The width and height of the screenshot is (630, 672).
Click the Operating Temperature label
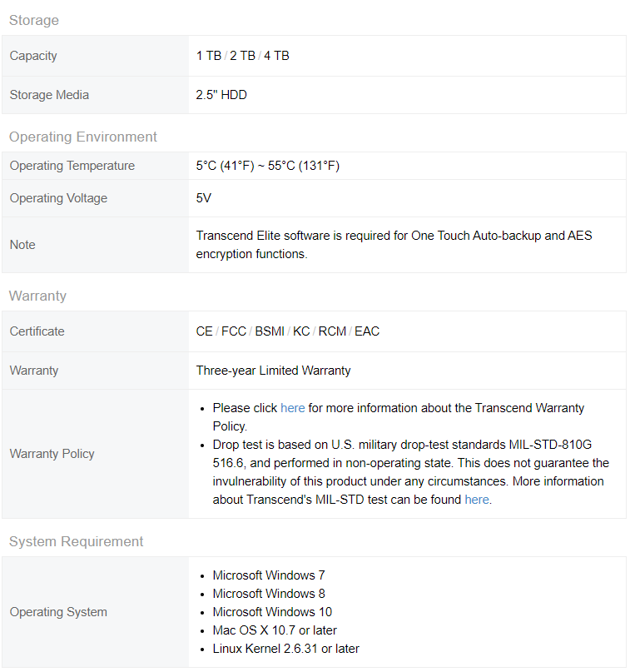coord(72,166)
